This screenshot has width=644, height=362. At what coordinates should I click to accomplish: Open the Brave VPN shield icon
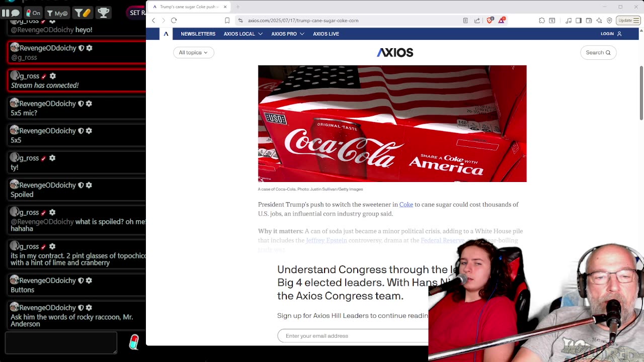tap(609, 21)
